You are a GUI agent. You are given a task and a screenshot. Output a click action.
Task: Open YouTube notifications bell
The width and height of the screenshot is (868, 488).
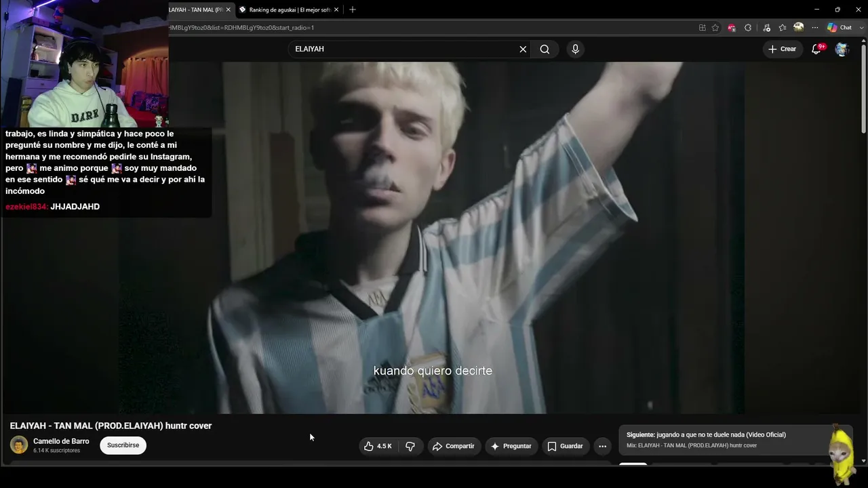(x=817, y=49)
